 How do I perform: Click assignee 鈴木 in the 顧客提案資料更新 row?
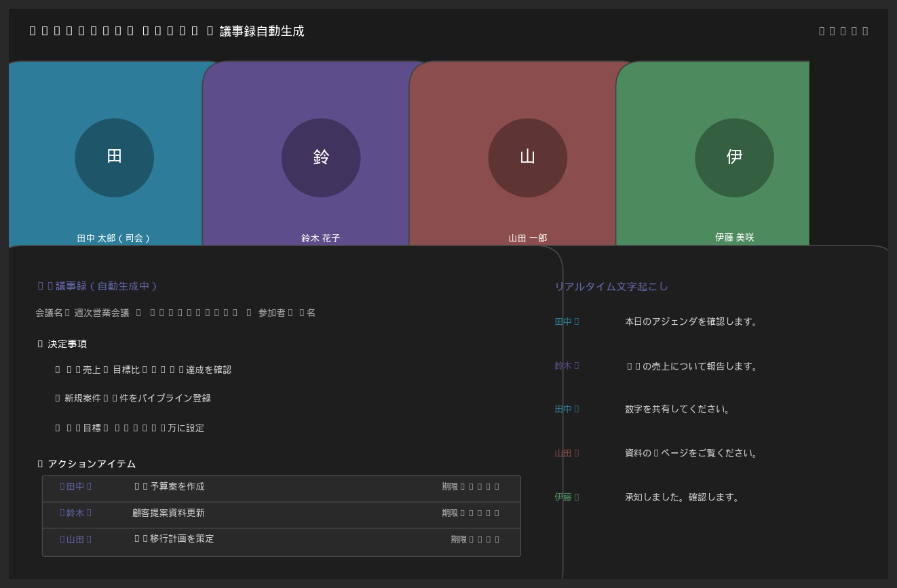tap(75, 513)
